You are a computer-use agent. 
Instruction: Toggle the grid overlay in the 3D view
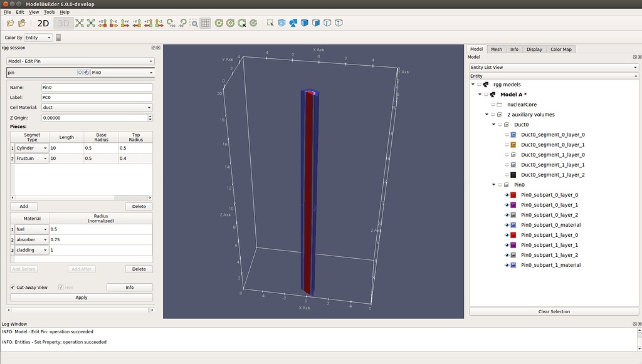coord(204,23)
